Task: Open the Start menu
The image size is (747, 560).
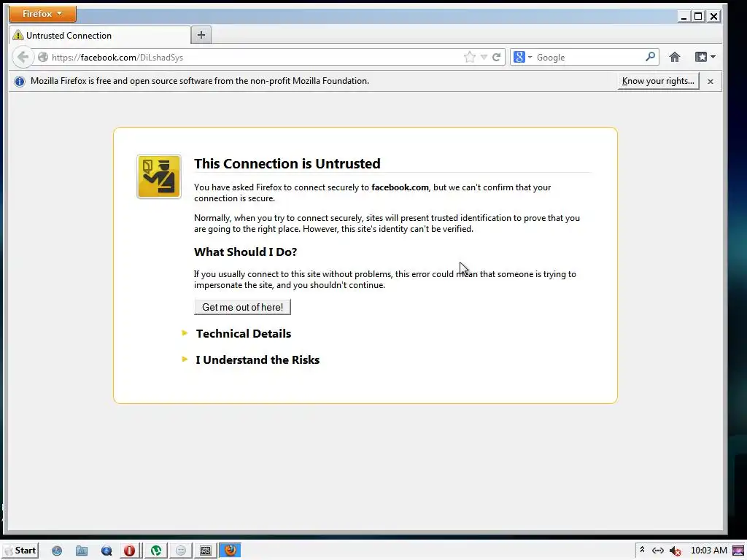Action: coord(20,551)
